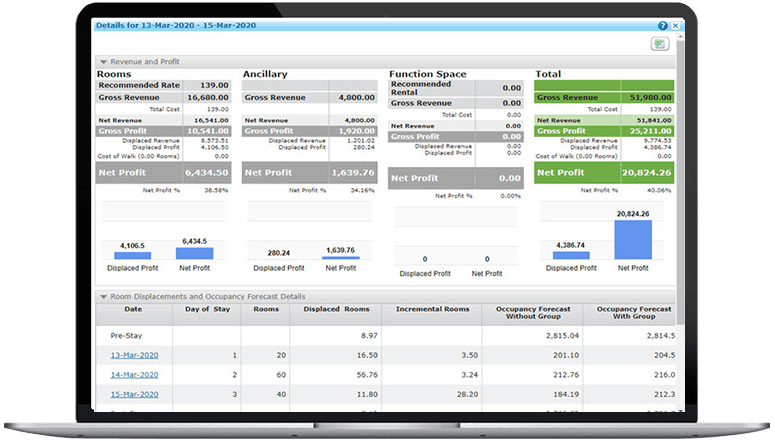
Task: Collapse the Revenue and Profit section
Action: (x=103, y=61)
